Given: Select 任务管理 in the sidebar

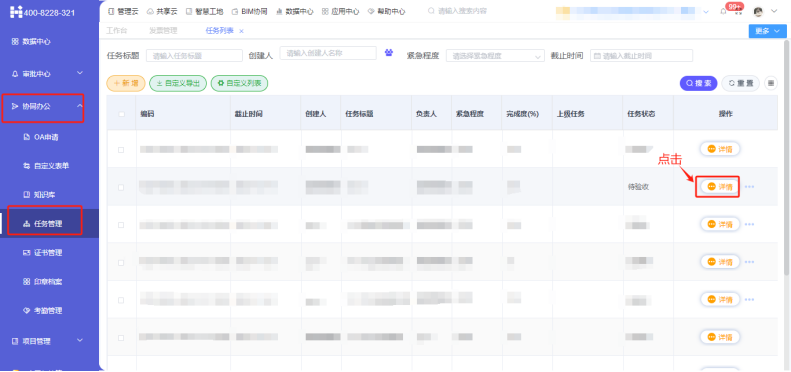Looking at the screenshot, I should (x=43, y=224).
